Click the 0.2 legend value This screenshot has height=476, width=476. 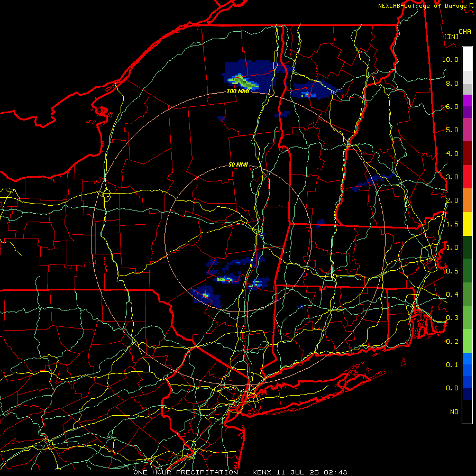(452, 342)
